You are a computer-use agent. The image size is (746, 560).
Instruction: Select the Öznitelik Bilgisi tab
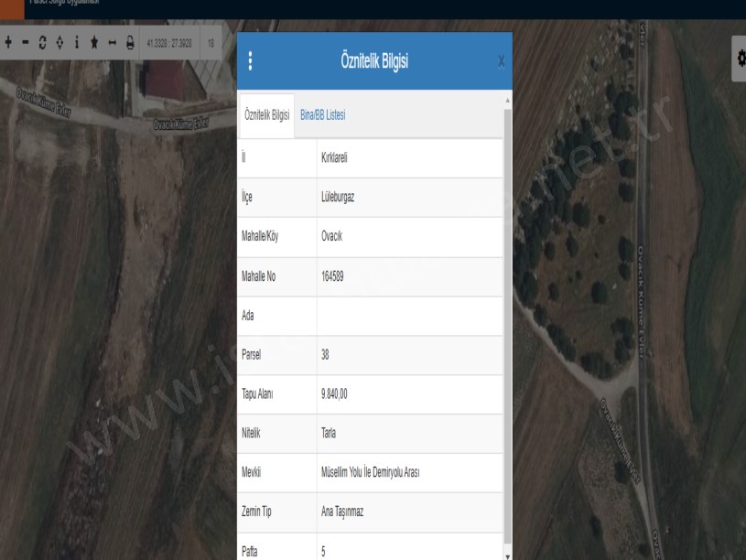pos(266,115)
